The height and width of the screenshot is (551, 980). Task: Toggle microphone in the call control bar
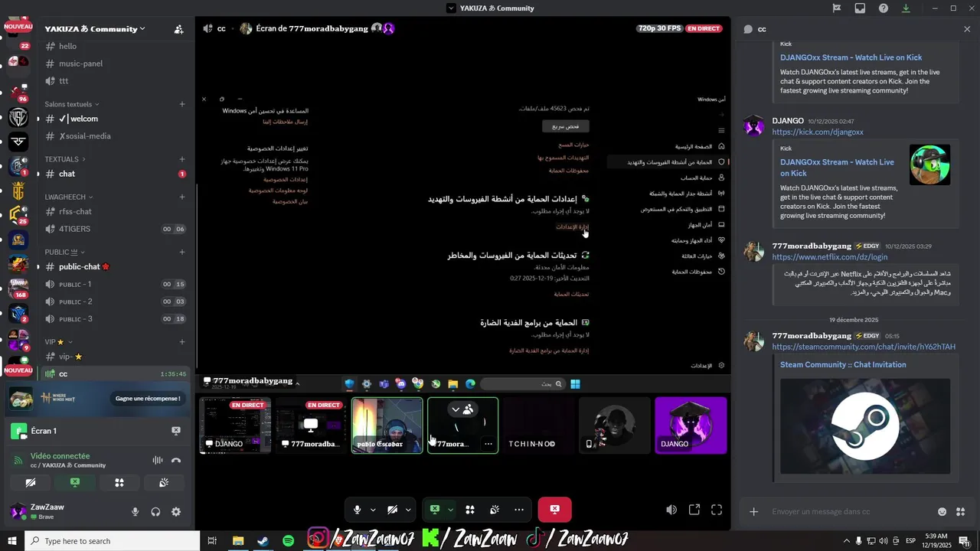click(x=357, y=510)
